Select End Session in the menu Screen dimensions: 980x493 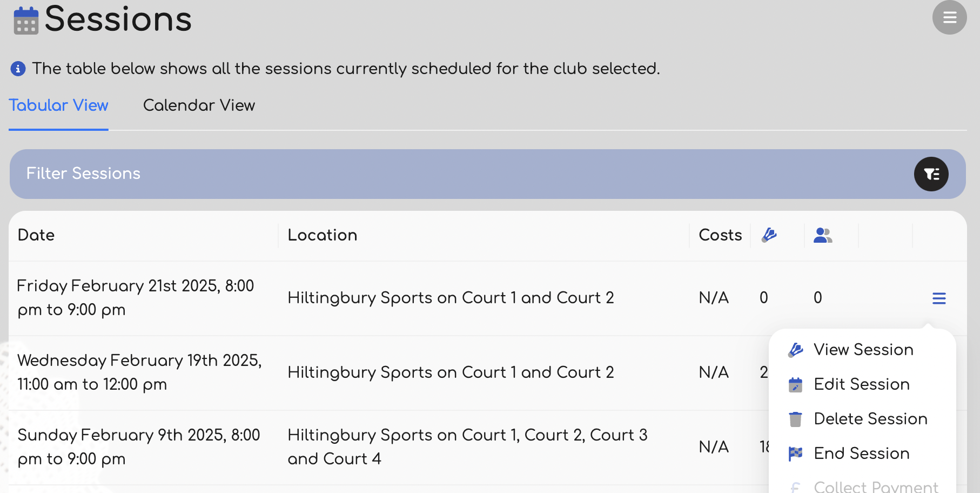[861, 454]
